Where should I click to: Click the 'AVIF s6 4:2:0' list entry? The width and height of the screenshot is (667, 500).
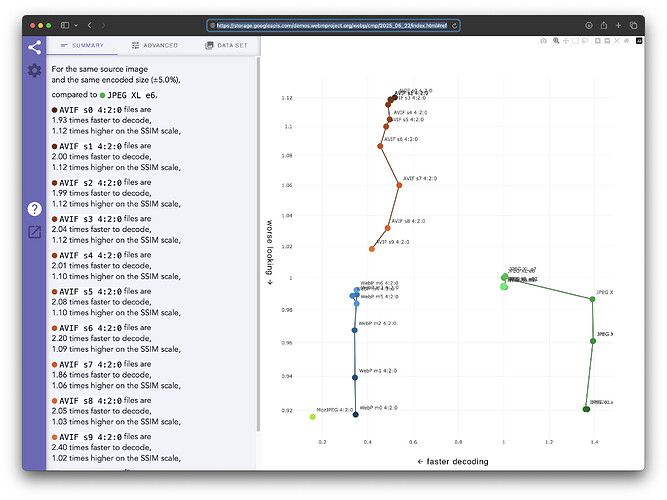coord(91,328)
